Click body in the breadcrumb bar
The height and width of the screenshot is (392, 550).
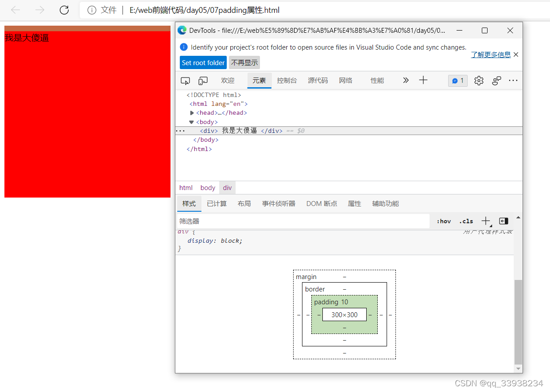208,188
